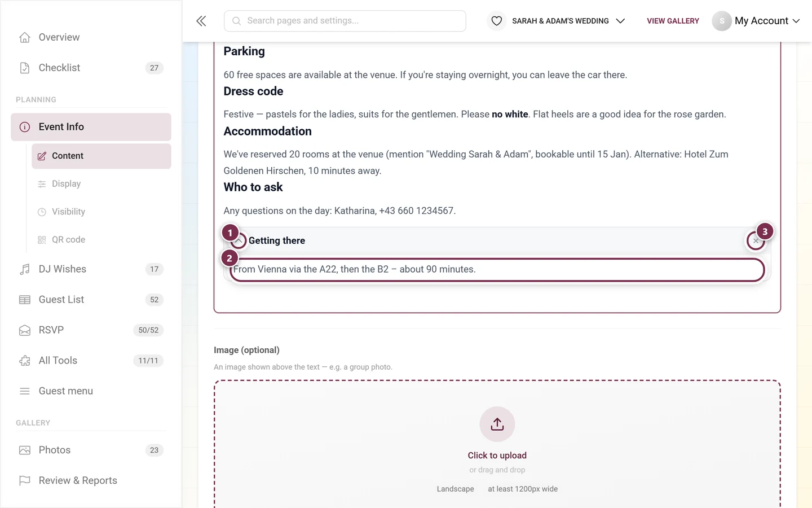Remove the Getting there block
This screenshot has height=508, width=812.
coord(756,241)
